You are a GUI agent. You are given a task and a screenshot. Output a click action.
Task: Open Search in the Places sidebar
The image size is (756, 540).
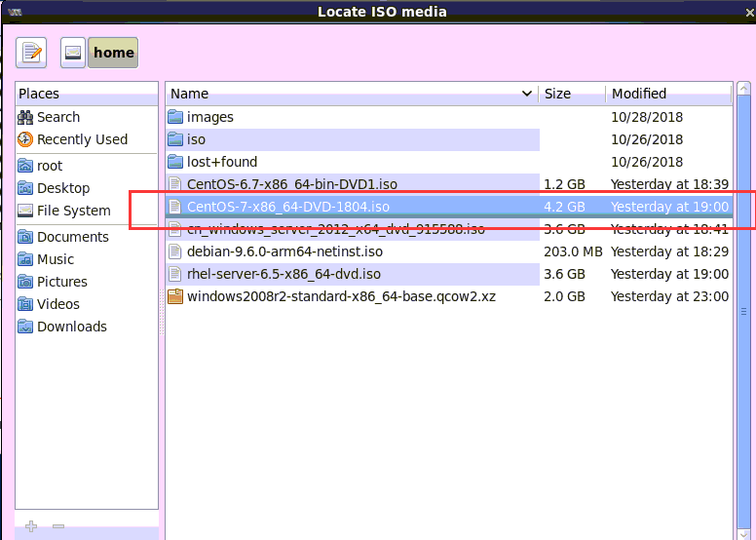tap(58, 117)
